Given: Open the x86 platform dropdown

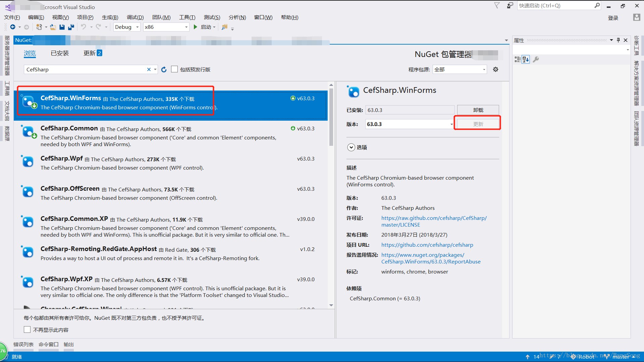Looking at the screenshot, I should click(x=186, y=27).
